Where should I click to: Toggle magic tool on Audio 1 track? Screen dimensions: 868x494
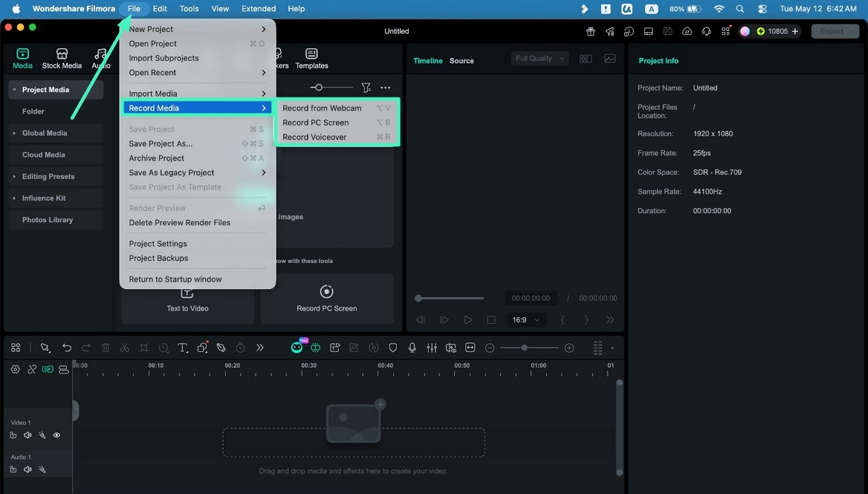click(x=42, y=469)
